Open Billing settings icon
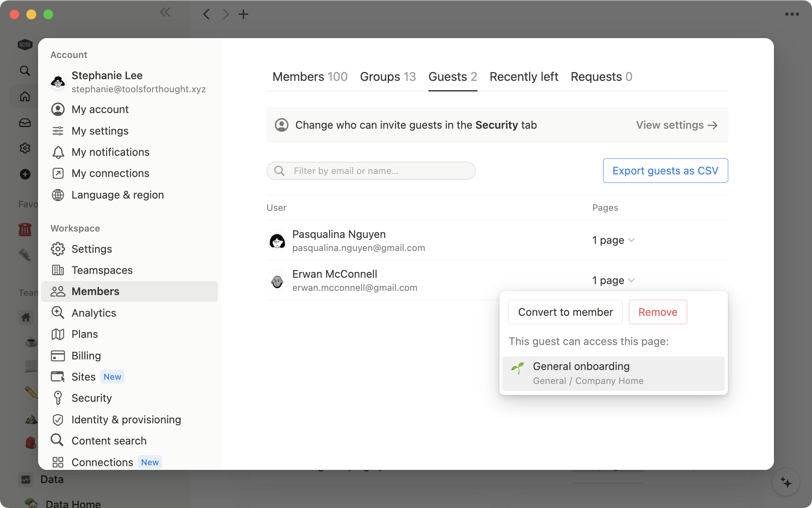 [x=57, y=355]
